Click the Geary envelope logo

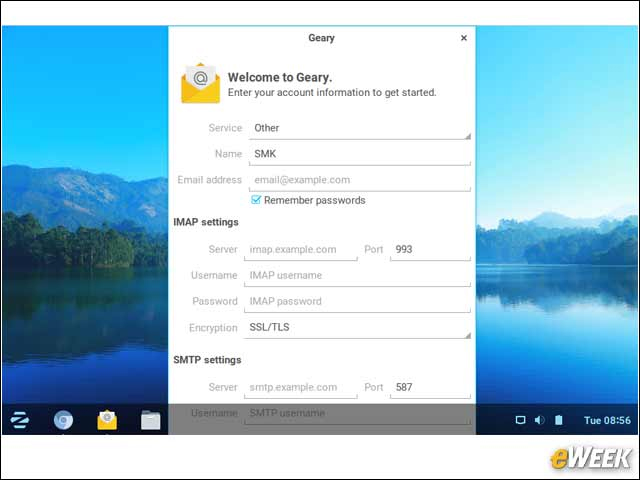(x=200, y=84)
